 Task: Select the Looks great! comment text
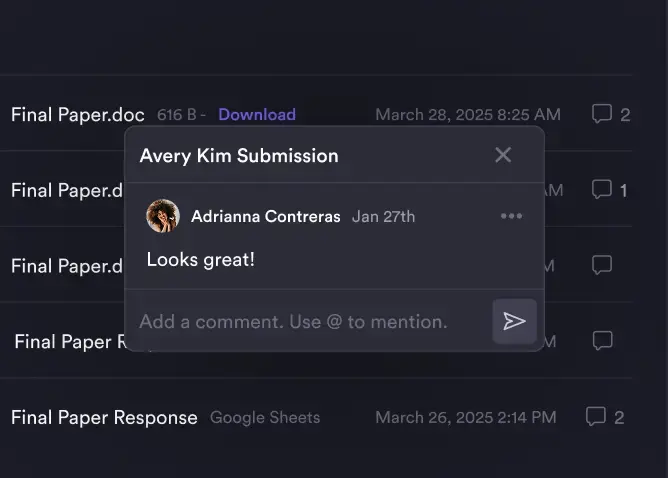200,259
